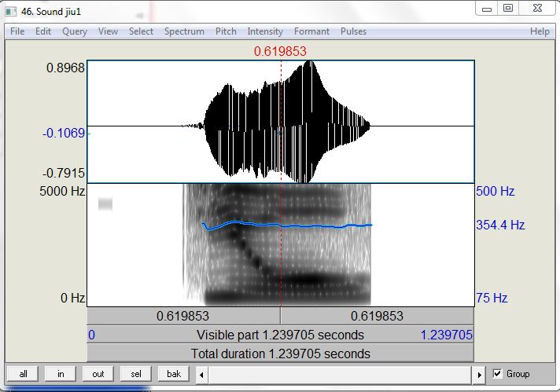Click the 'bak' zoom button
The height and width of the screenshot is (392, 560).
click(174, 374)
